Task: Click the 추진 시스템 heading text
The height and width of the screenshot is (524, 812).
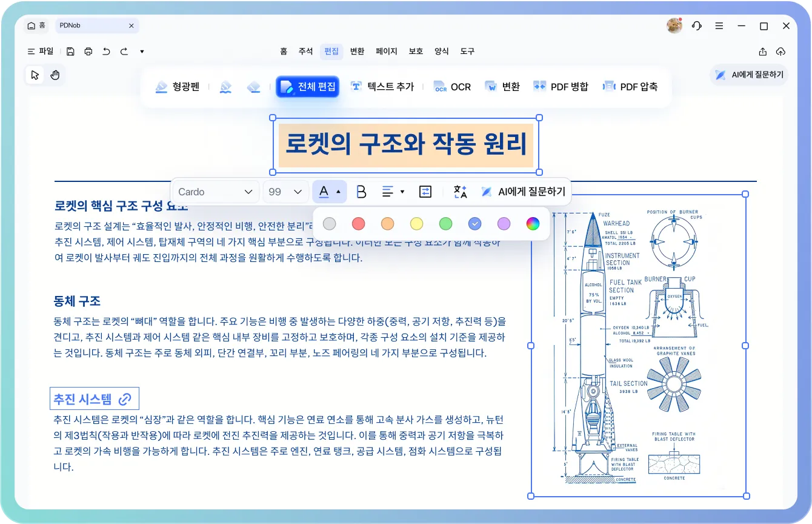Action: point(83,398)
